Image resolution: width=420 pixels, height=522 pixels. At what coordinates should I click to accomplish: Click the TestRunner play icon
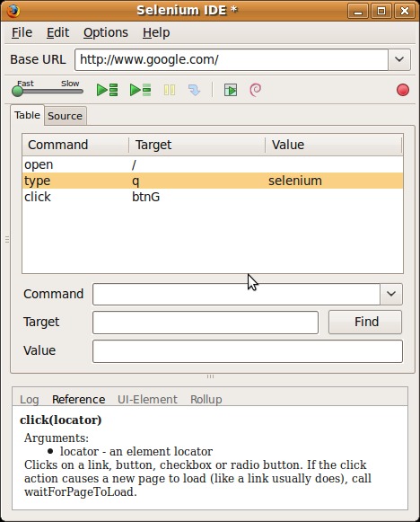pos(231,90)
